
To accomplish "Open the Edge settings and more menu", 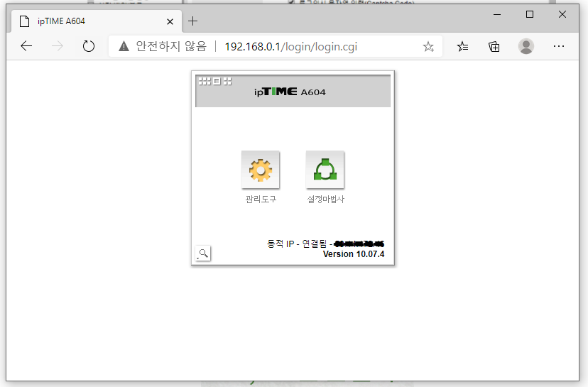I will [x=559, y=46].
